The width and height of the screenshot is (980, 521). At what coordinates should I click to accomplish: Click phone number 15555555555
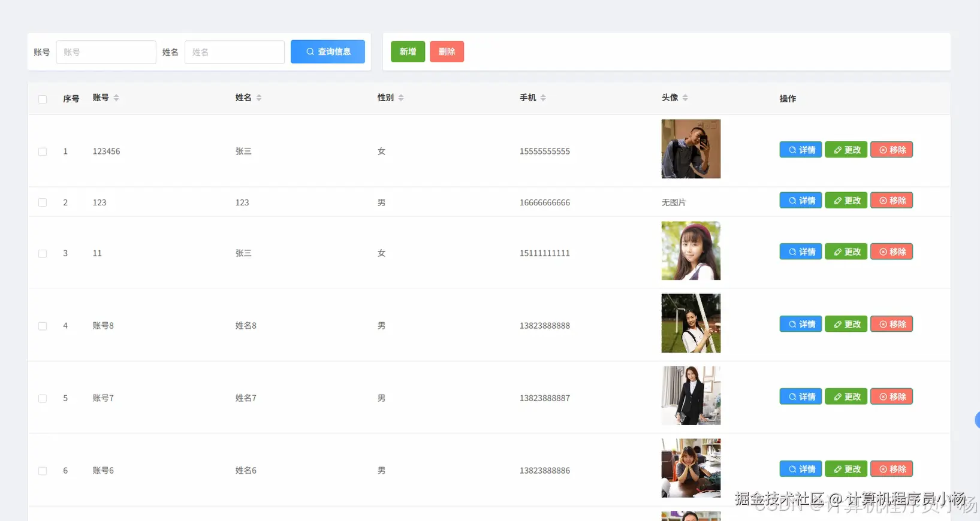(545, 152)
